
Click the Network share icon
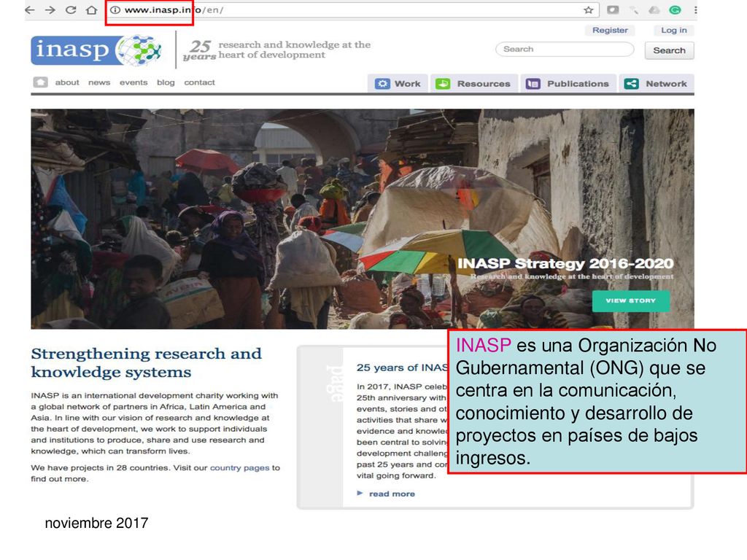pyautogui.click(x=631, y=84)
